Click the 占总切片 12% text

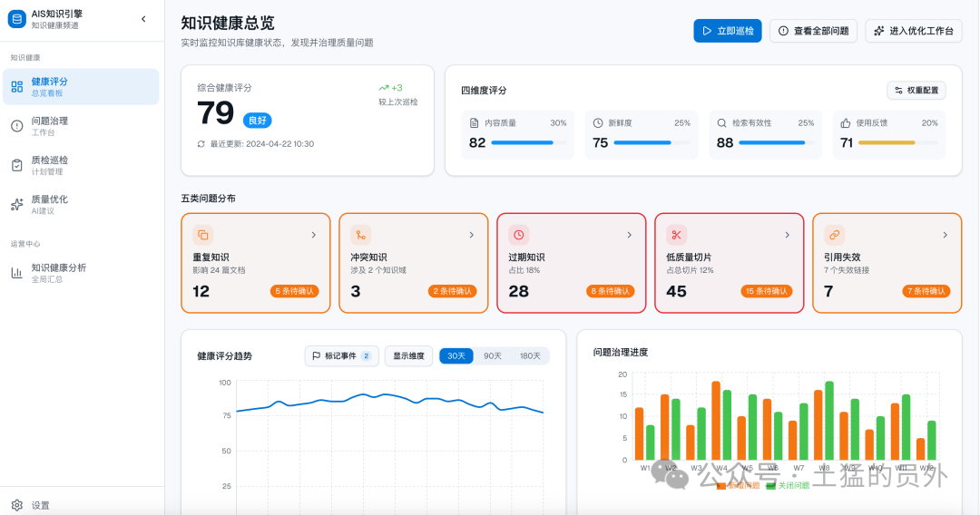pos(690,270)
